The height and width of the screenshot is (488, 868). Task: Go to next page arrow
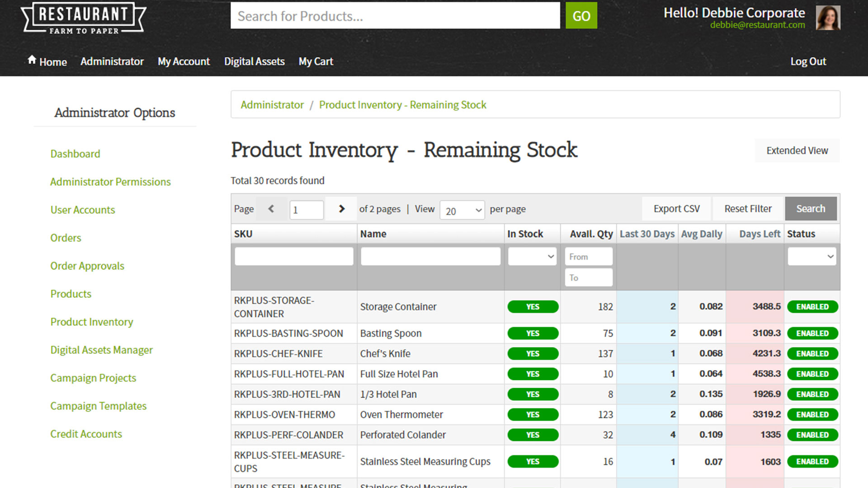click(341, 209)
